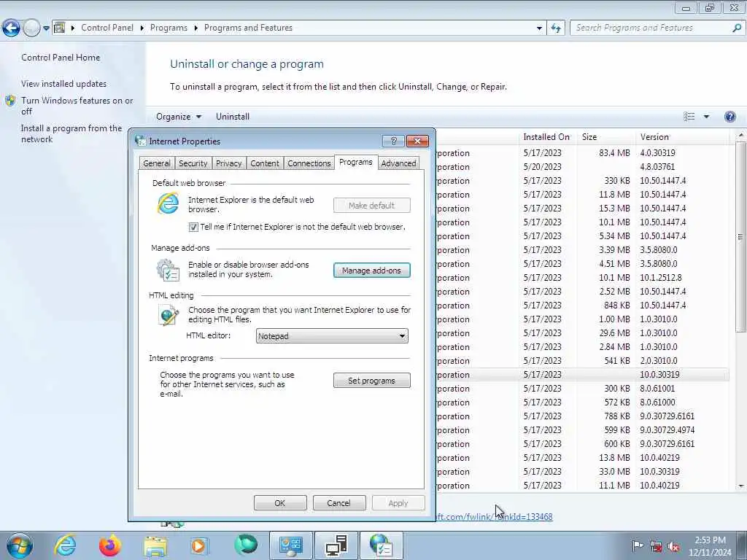Switch to Control Panel taskbar window
Image resolution: width=747 pixels, height=560 pixels.
291,545
